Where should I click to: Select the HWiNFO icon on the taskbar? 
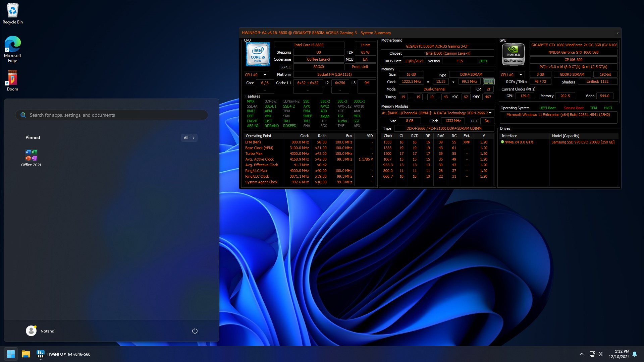pos(40,354)
